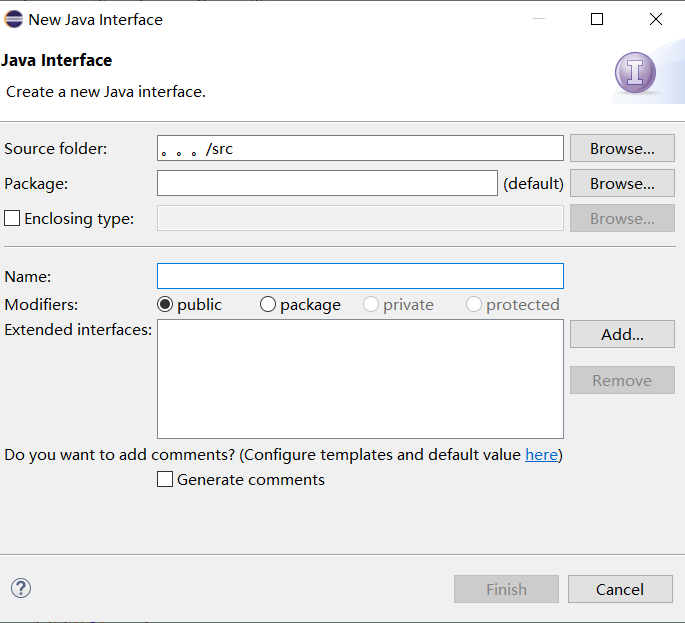Screen dimensions: 685x623
Task: Select the public modifier radio button
Action: pyautogui.click(x=165, y=305)
